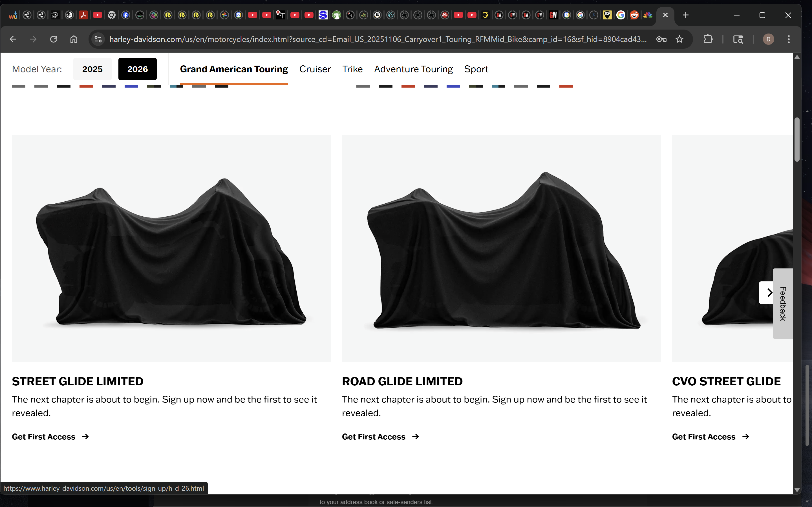Image resolution: width=812 pixels, height=507 pixels.
Task: Switch to the Cruiser category tab
Action: click(315, 69)
